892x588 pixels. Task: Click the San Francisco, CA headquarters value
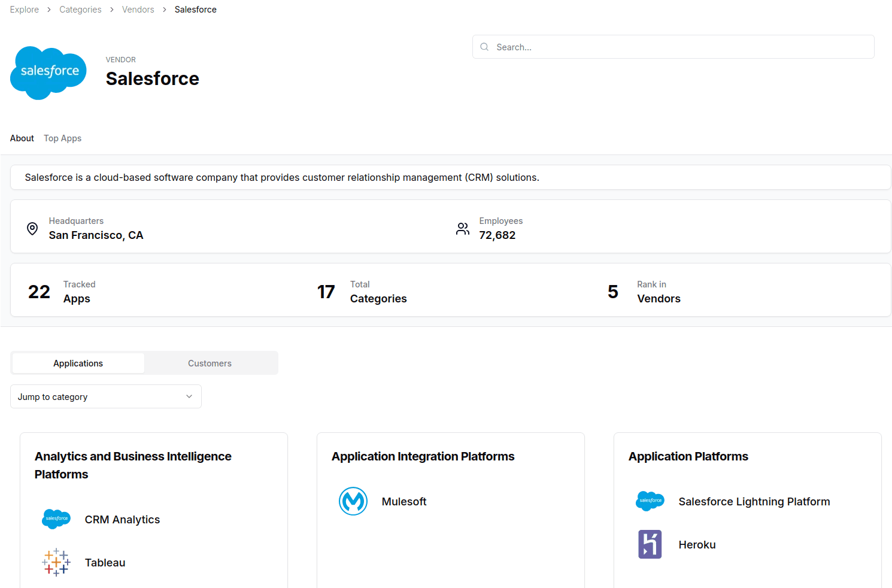96,235
